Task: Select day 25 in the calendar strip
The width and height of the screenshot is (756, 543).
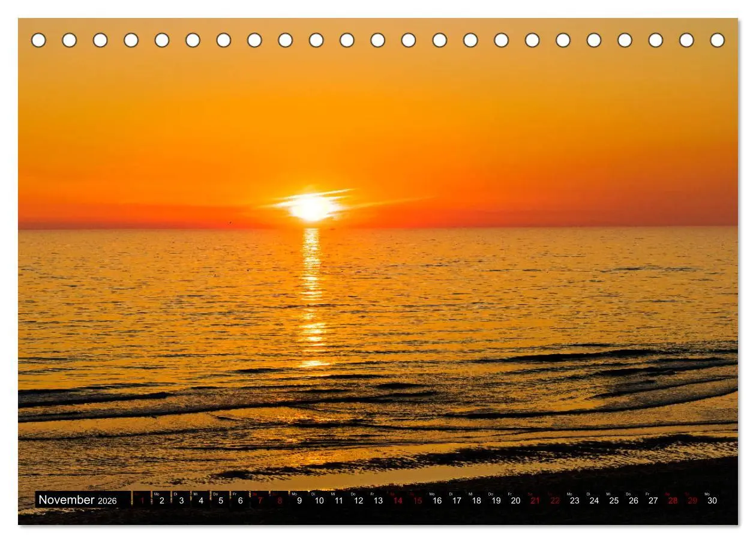Action: [x=614, y=500]
